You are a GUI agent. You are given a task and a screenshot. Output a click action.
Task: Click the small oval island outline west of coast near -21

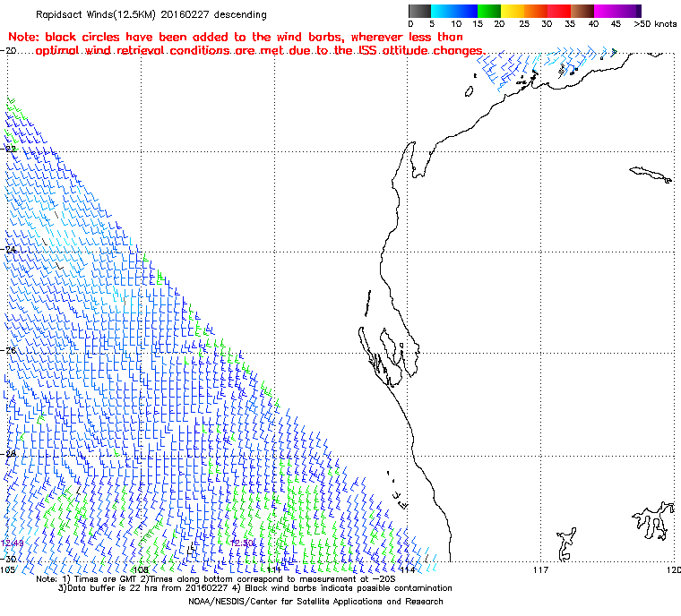[469, 91]
